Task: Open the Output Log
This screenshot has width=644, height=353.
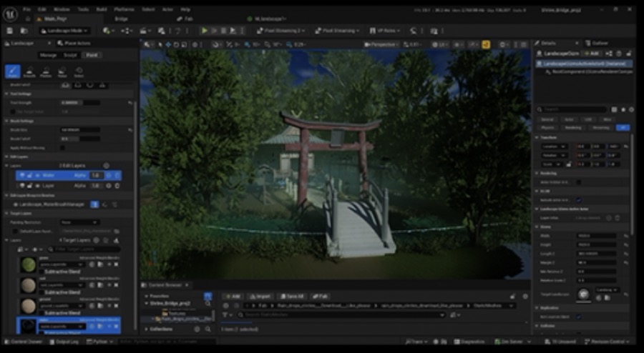Action: click(64, 342)
